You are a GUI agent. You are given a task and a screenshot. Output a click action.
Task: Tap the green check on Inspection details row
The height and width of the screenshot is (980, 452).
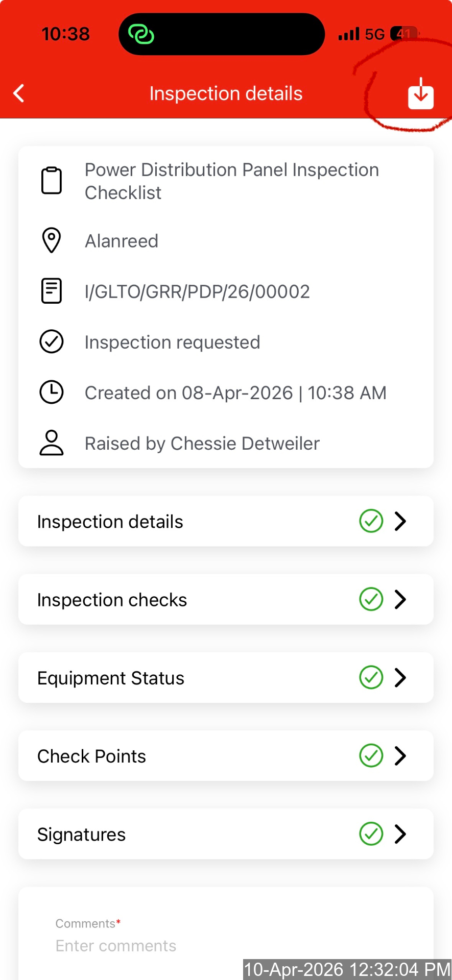click(x=371, y=521)
